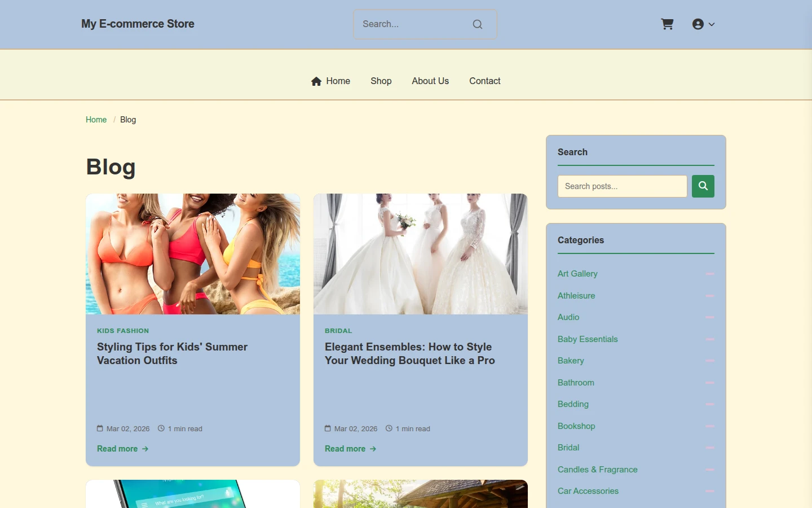The height and width of the screenshot is (508, 812).
Task: Click the BRIDAL tag on post card
Action: pyautogui.click(x=338, y=331)
